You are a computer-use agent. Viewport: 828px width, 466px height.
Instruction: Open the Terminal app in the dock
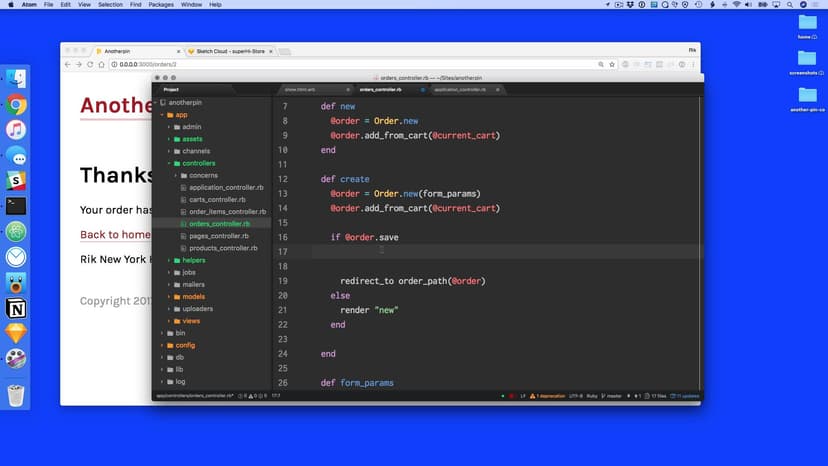16,206
